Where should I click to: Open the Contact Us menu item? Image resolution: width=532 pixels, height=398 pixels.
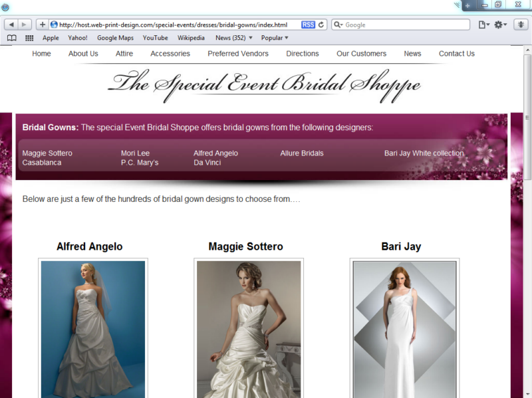coord(457,54)
